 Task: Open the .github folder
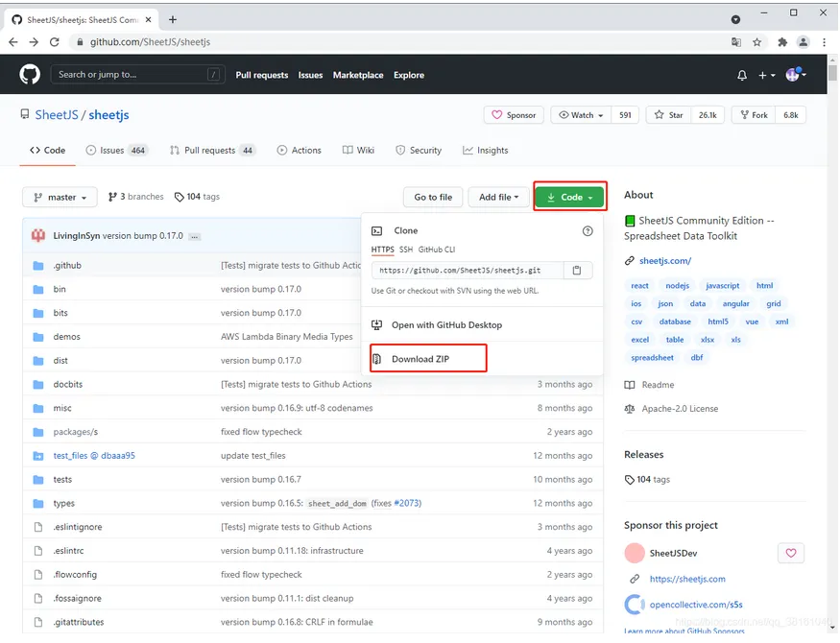tap(67, 266)
